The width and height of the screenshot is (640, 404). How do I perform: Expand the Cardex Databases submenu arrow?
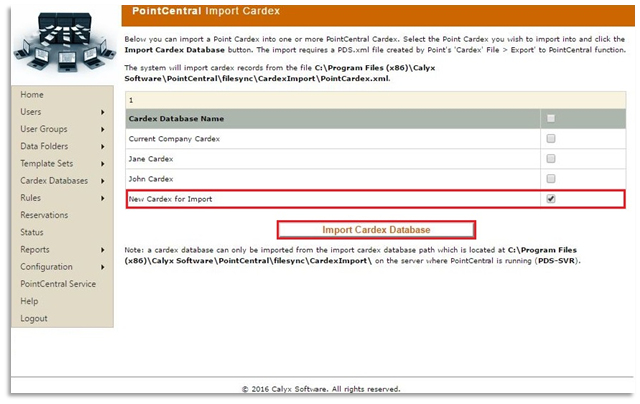click(102, 181)
